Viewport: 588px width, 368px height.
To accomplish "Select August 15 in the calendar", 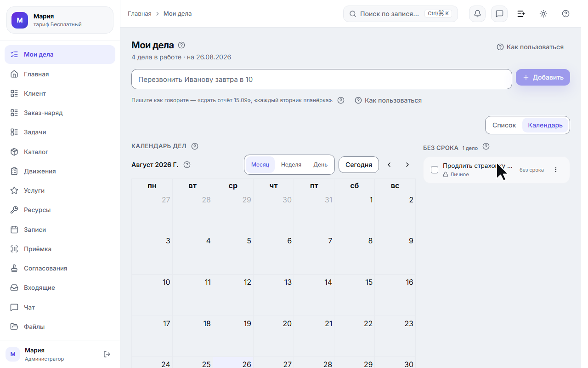I will pyautogui.click(x=355, y=295).
